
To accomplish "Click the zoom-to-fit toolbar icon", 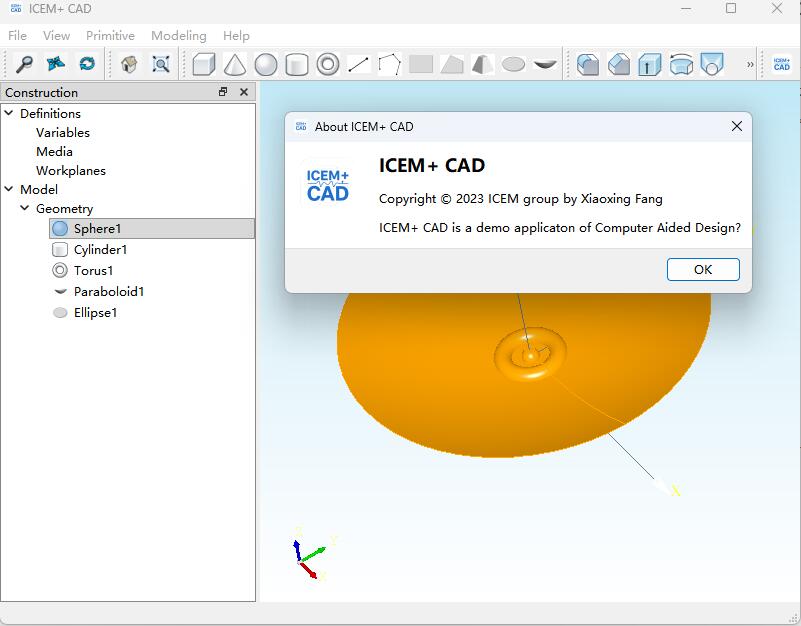I will [160, 63].
